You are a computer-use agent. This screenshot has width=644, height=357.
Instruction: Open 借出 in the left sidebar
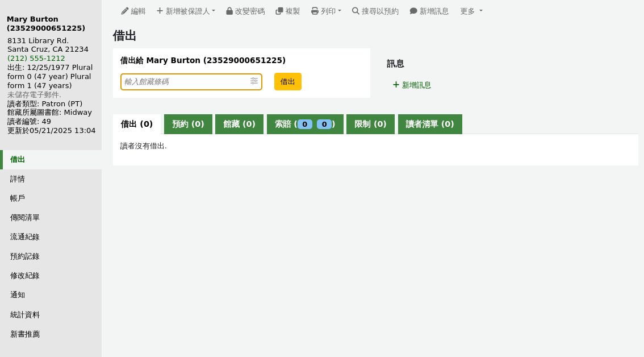pos(51,160)
